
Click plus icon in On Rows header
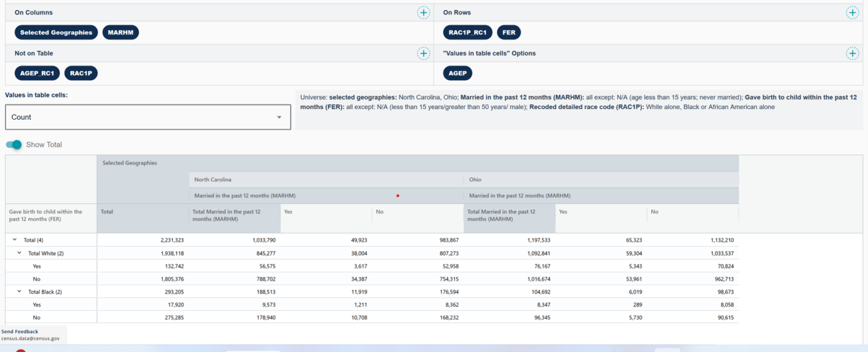click(x=852, y=12)
